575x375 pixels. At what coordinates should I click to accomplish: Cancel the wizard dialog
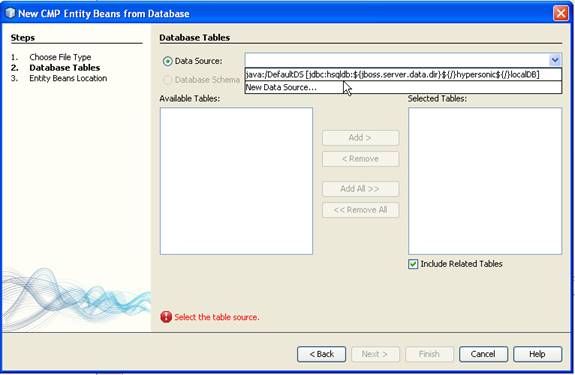pos(483,354)
